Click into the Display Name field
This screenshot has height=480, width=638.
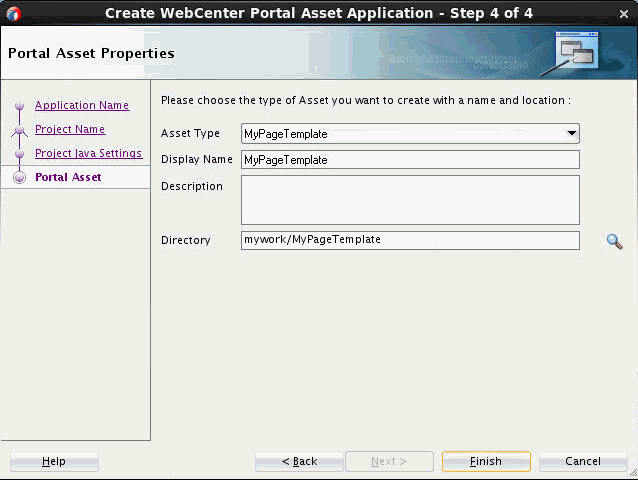point(410,160)
